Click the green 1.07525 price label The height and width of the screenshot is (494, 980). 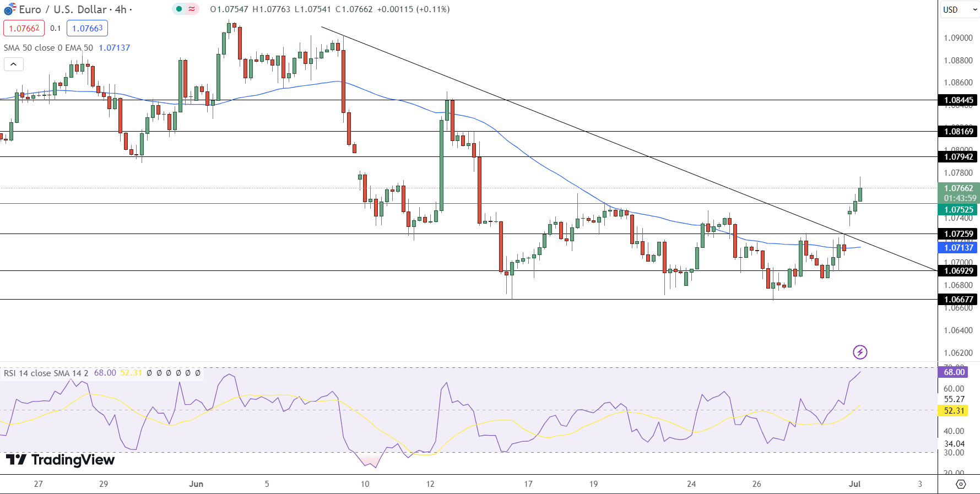959,210
